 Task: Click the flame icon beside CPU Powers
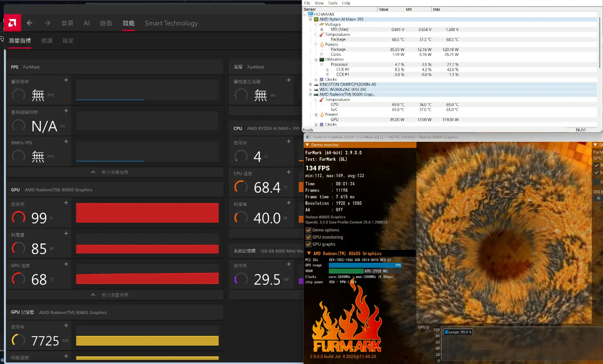click(322, 45)
